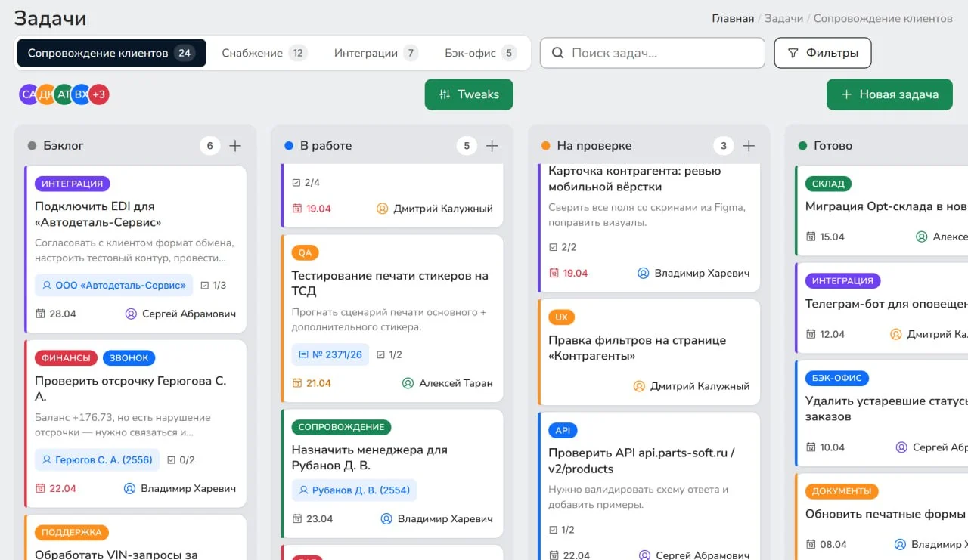
Task: Click the ФИНАНСЫ tag
Action: click(x=66, y=358)
